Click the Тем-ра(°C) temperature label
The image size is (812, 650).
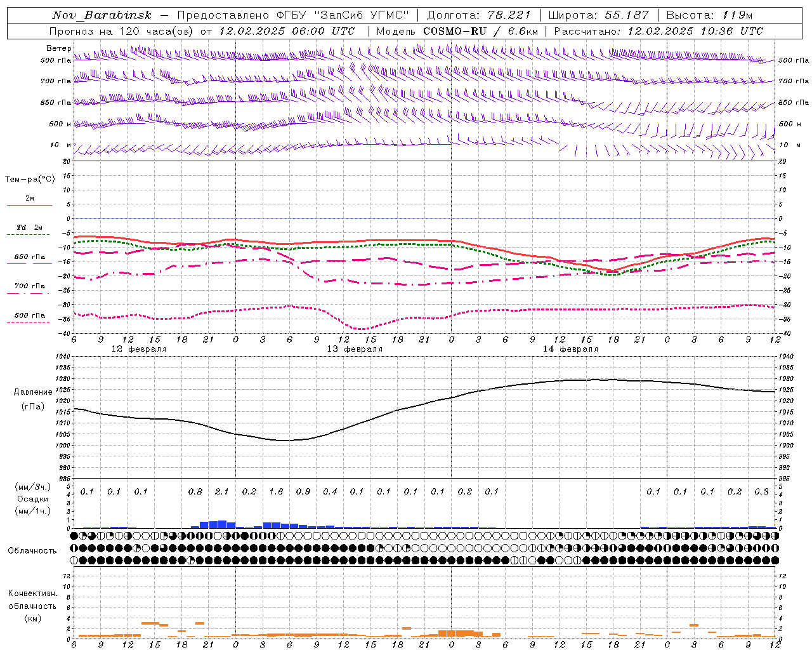[x=30, y=180]
